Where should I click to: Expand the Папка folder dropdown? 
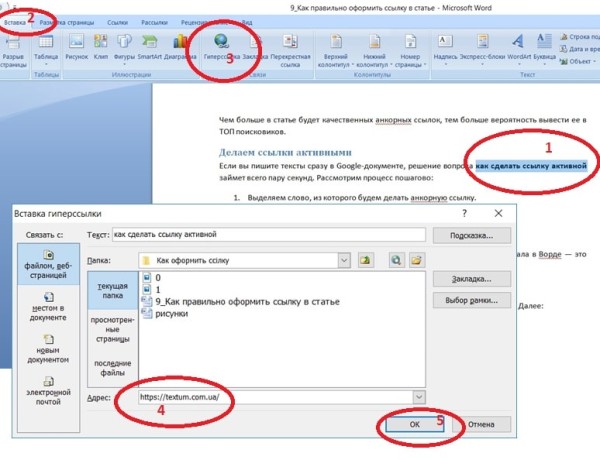(344, 261)
